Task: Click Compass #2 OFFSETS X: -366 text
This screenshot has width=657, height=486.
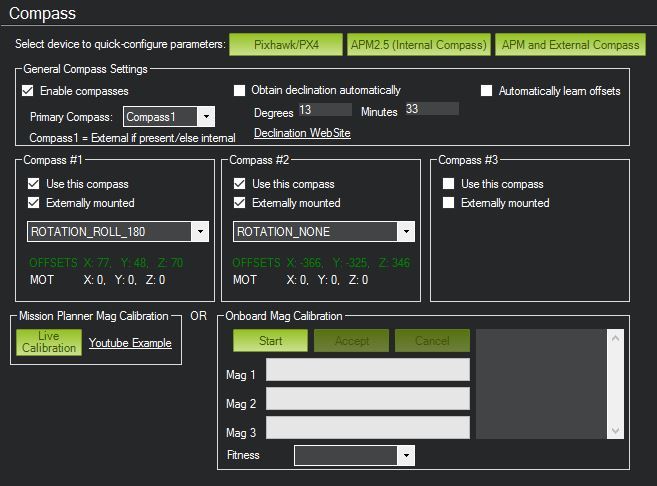Action: click(321, 263)
